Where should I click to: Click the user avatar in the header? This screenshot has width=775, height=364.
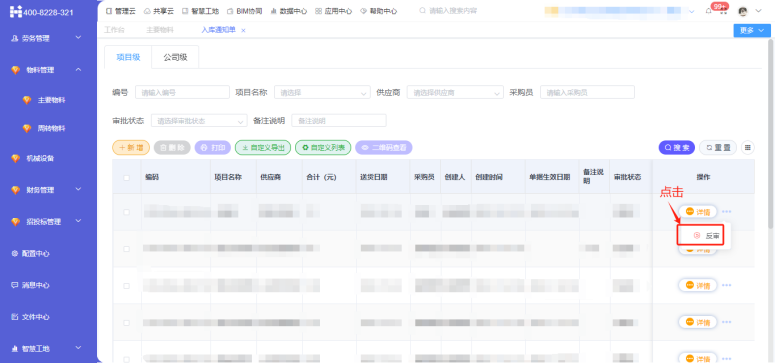(x=742, y=11)
